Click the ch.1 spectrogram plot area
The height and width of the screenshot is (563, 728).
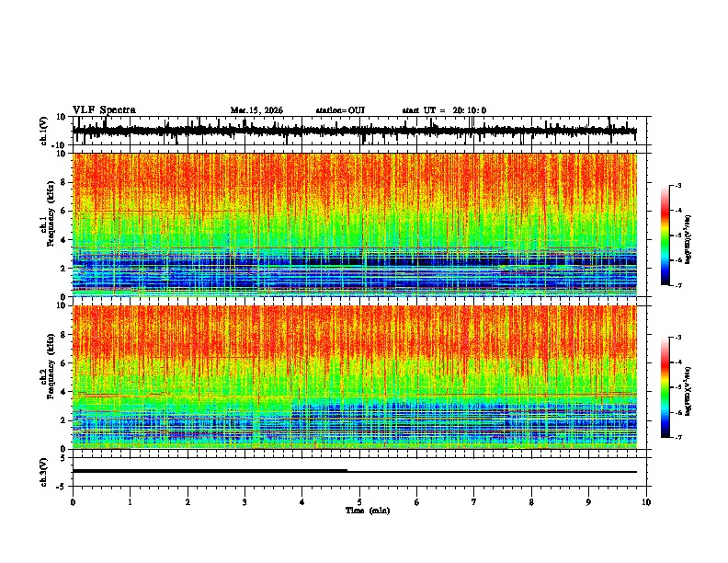354,224
